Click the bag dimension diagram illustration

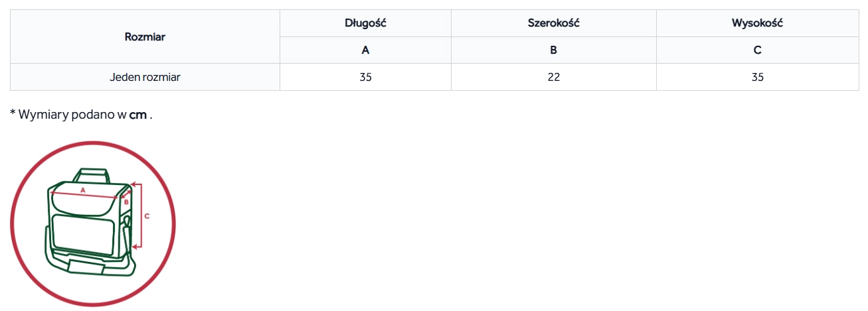click(93, 223)
